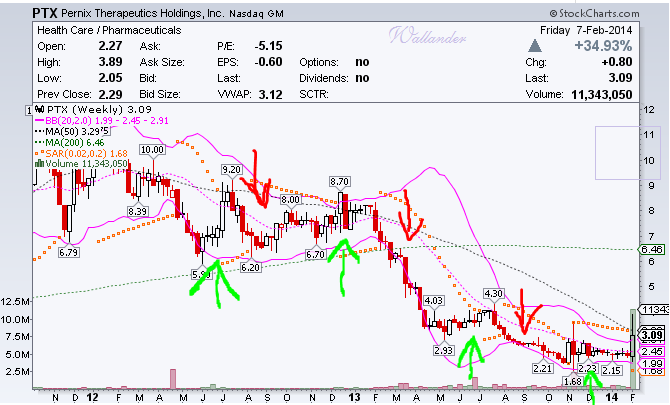Select the +34.93% percent change

pyautogui.click(x=603, y=46)
